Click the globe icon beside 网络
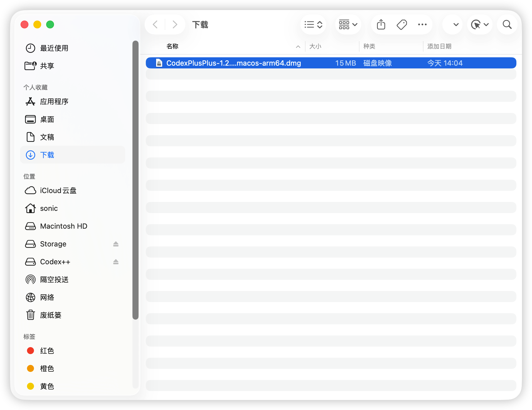This screenshot has height=410, width=532. pyautogui.click(x=30, y=297)
